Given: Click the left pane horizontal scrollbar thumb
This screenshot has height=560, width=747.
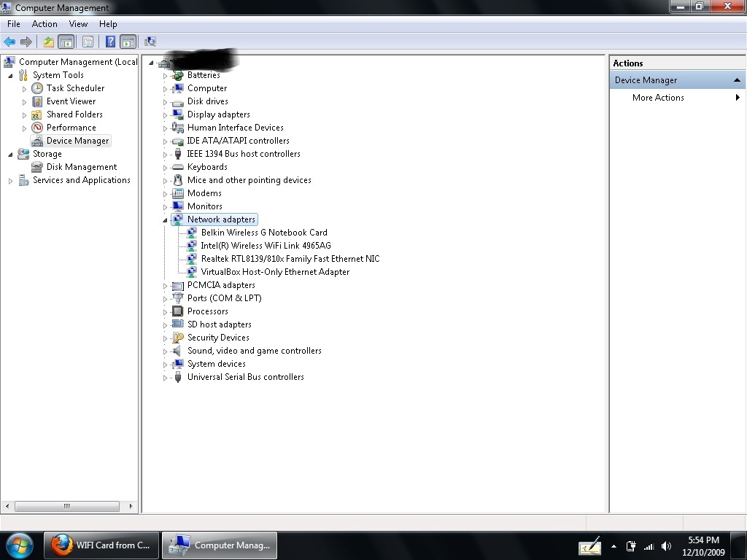Looking at the screenshot, I should point(66,506).
